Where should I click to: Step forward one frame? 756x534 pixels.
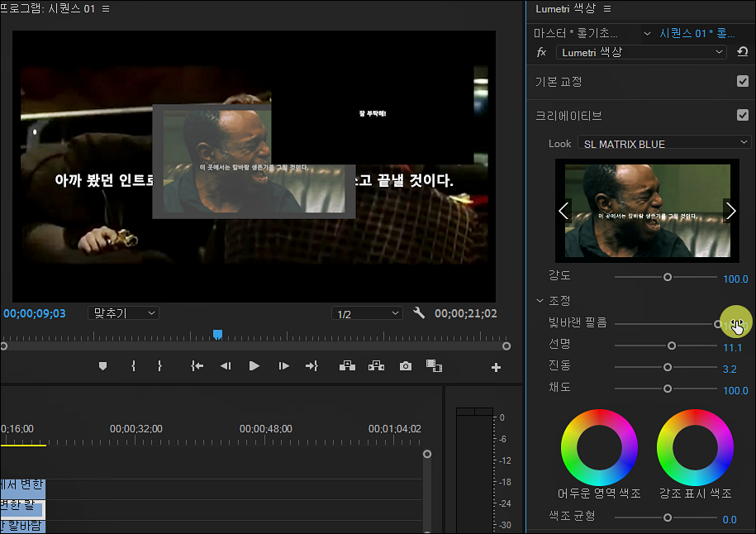[284, 366]
